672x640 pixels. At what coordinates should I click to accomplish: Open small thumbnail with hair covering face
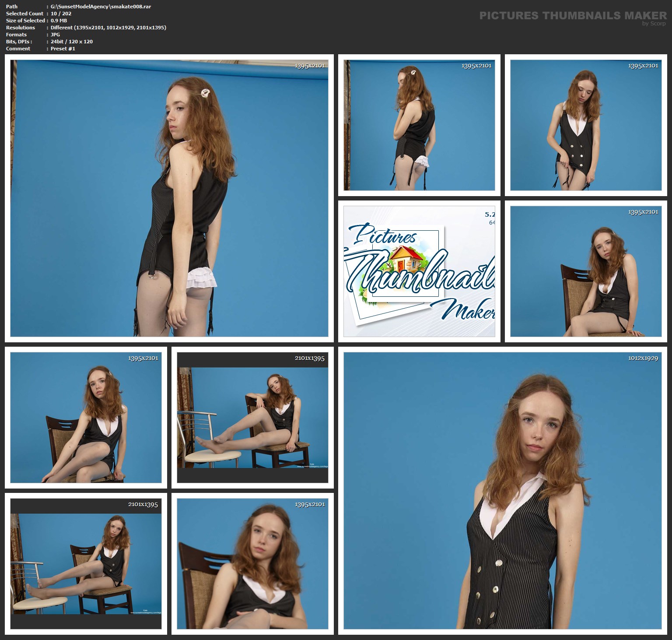point(419,125)
